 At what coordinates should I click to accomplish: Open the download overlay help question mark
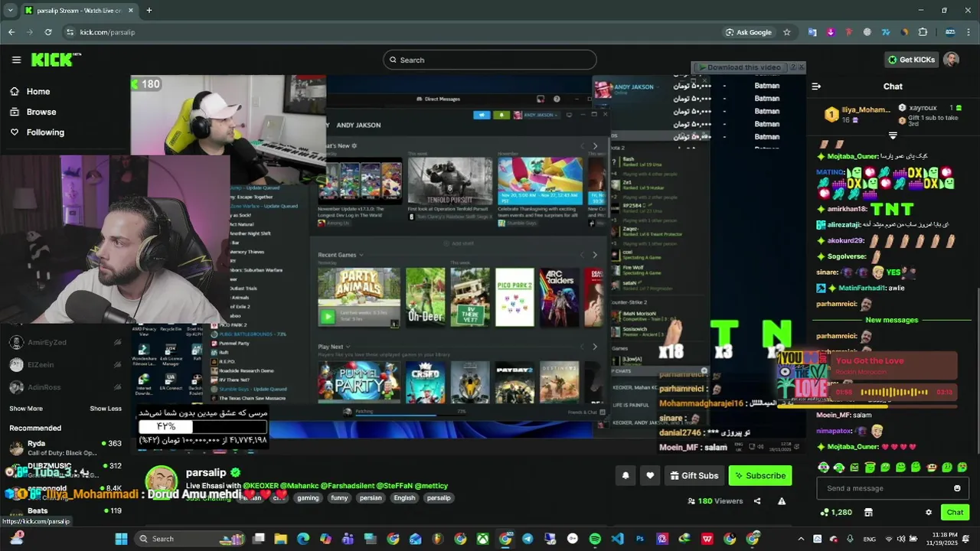tap(792, 67)
